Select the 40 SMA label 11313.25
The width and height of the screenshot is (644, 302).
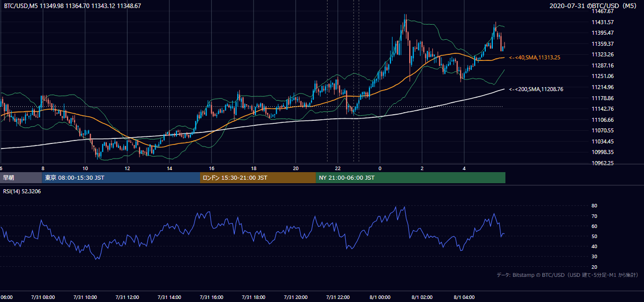click(x=535, y=57)
